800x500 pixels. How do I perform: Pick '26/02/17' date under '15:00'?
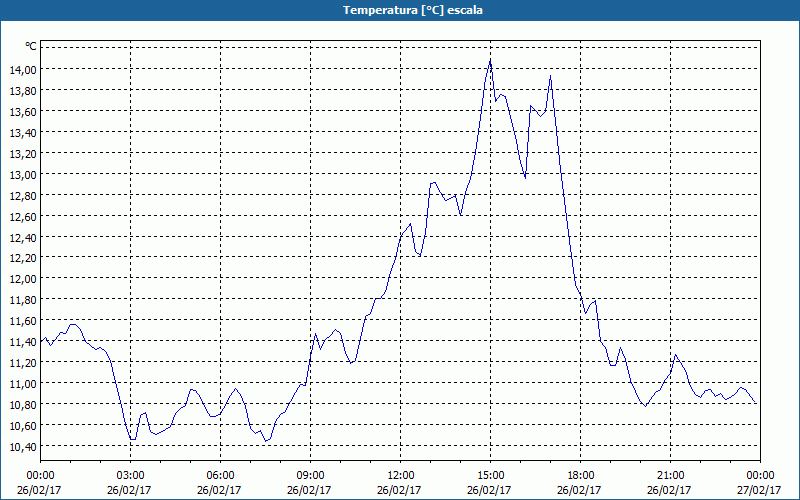[489, 490]
